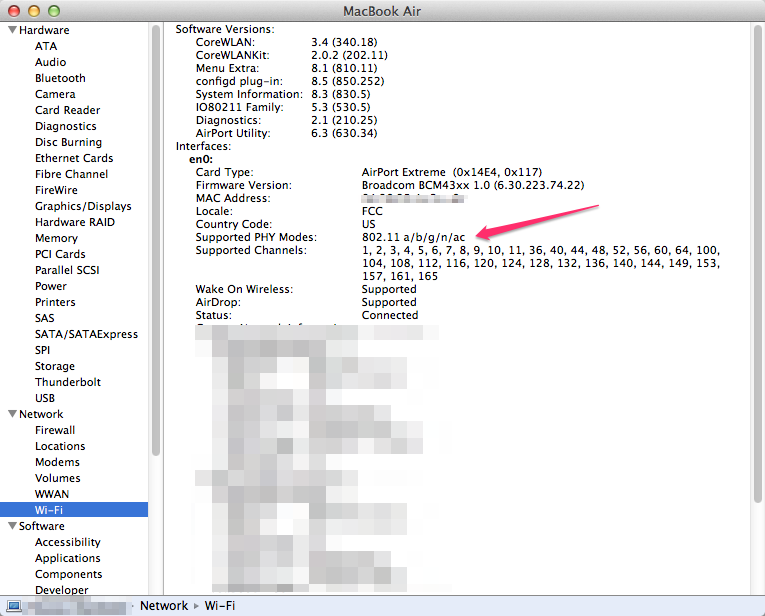
Task: Click the Country Code US value
Action: 368,224
